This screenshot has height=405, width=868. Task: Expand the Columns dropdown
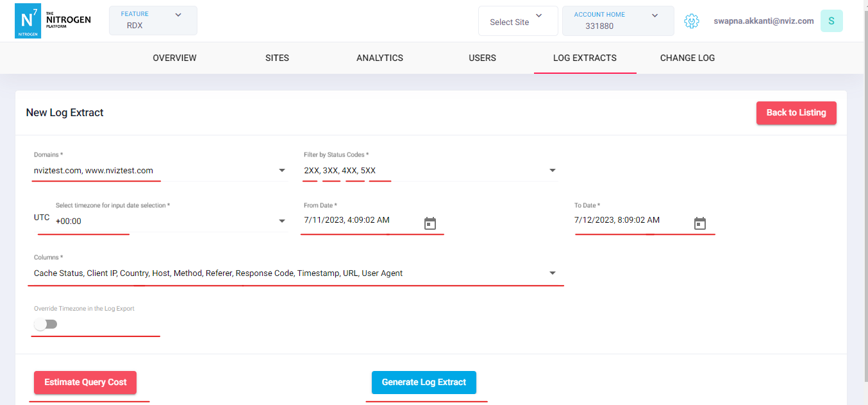click(x=553, y=273)
